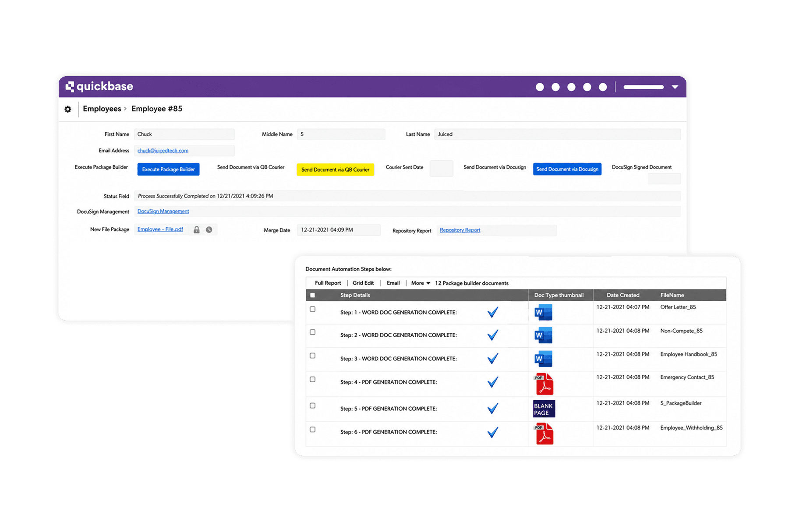This screenshot has width=799, height=532.
Task: Click the Quickbase logo
Action: click(99, 86)
